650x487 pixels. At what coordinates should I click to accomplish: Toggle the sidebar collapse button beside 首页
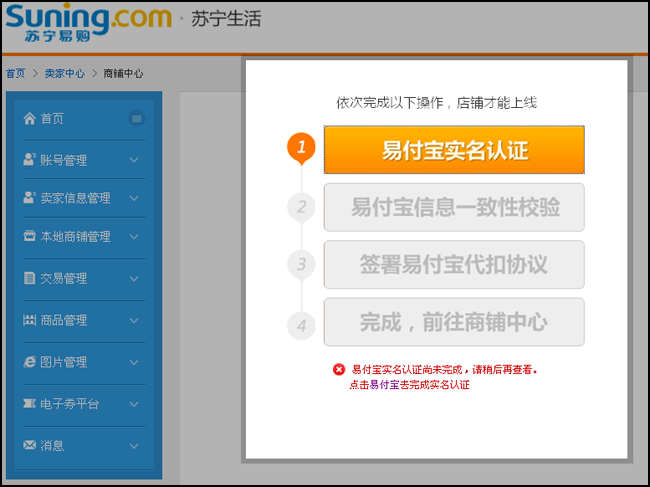pyautogui.click(x=137, y=119)
